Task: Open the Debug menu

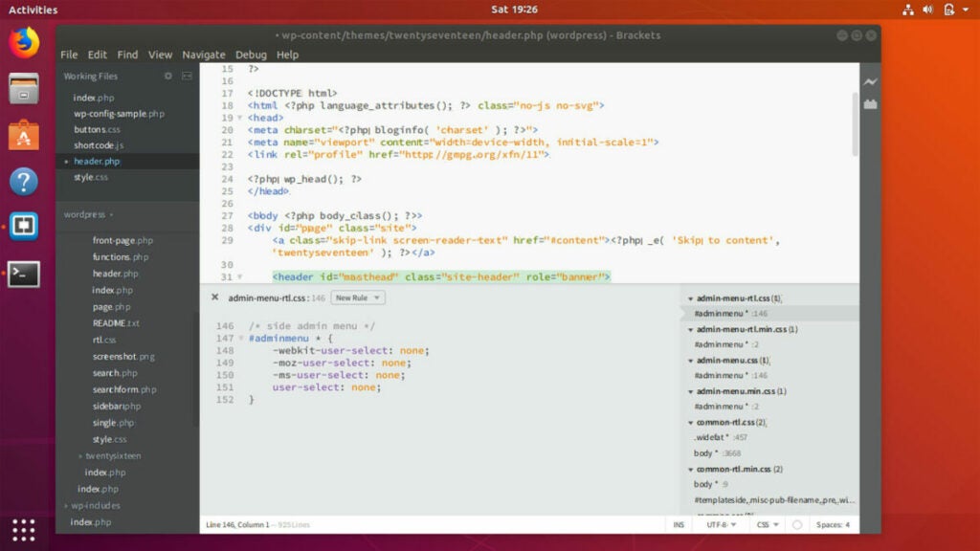Action: click(x=251, y=55)
